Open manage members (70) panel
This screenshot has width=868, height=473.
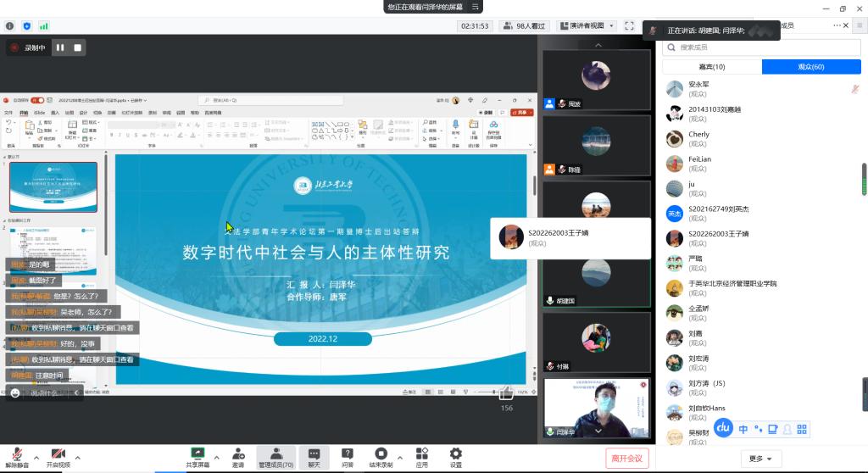tap(276, 458)
